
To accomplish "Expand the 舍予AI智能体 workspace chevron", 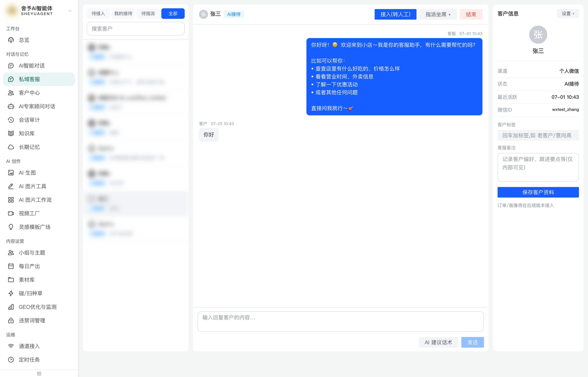I will pos(70,11).
